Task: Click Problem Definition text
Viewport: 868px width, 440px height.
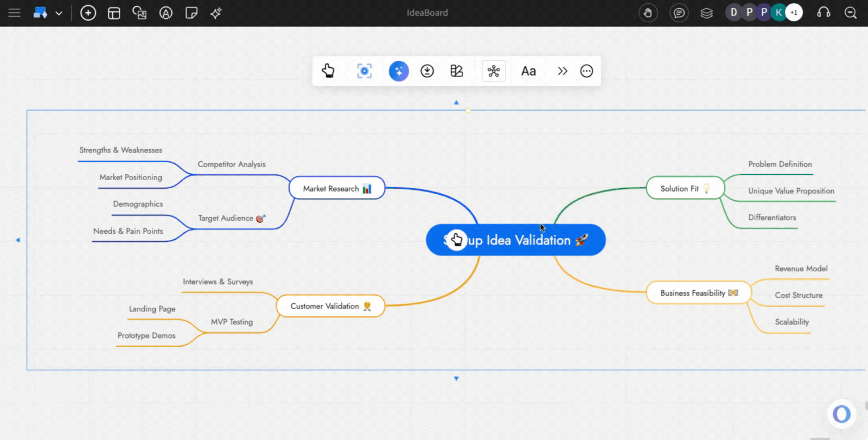Action: tap(780, 164)
